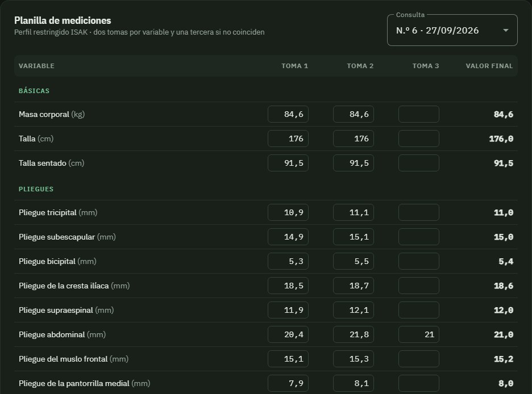Select the Pliegues section heading
This screenshot has height=394, width=532.
point(36,189)
